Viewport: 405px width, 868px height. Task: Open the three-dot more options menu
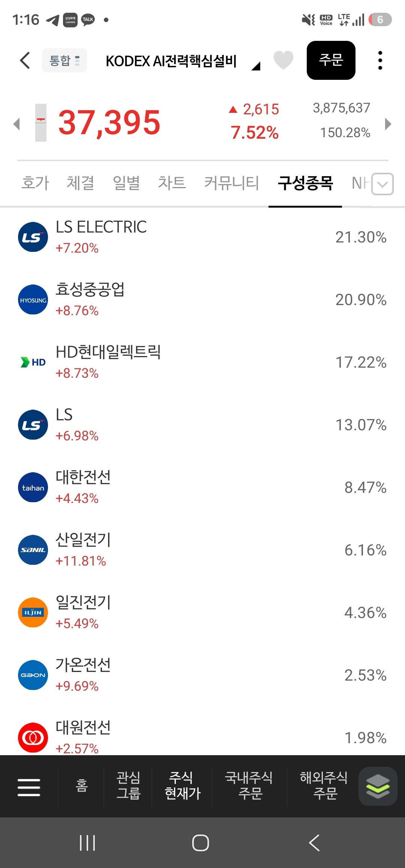[380, 60]
